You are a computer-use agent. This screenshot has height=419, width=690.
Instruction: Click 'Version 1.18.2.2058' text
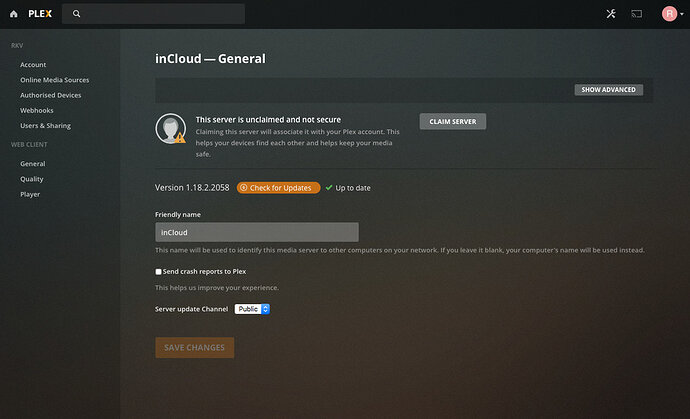192,188
